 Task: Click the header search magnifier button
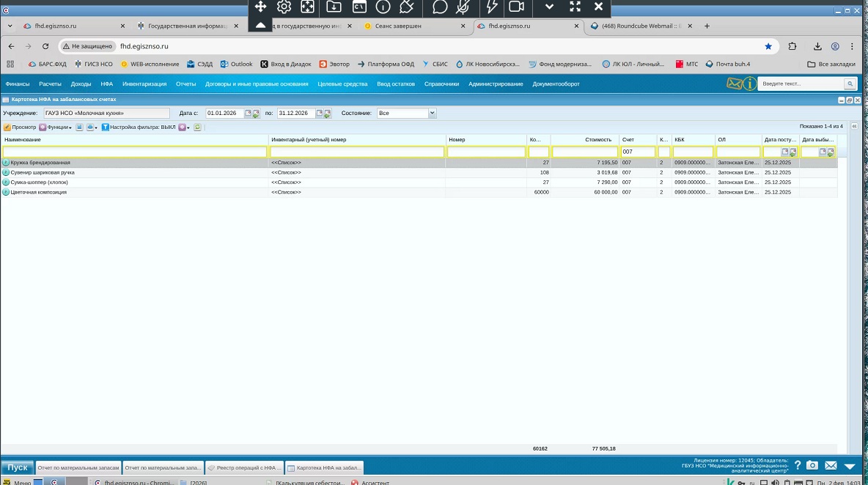coord(850,84)
